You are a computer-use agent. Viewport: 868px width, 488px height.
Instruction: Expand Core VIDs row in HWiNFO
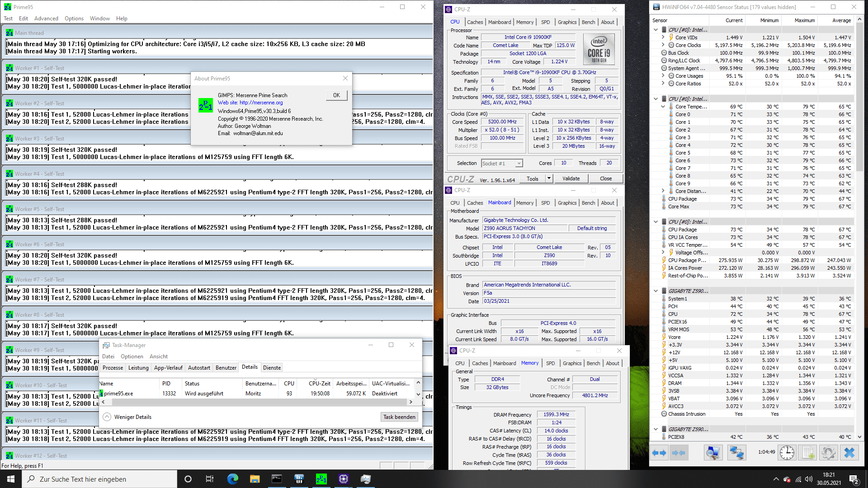click(x=663, y=38)
